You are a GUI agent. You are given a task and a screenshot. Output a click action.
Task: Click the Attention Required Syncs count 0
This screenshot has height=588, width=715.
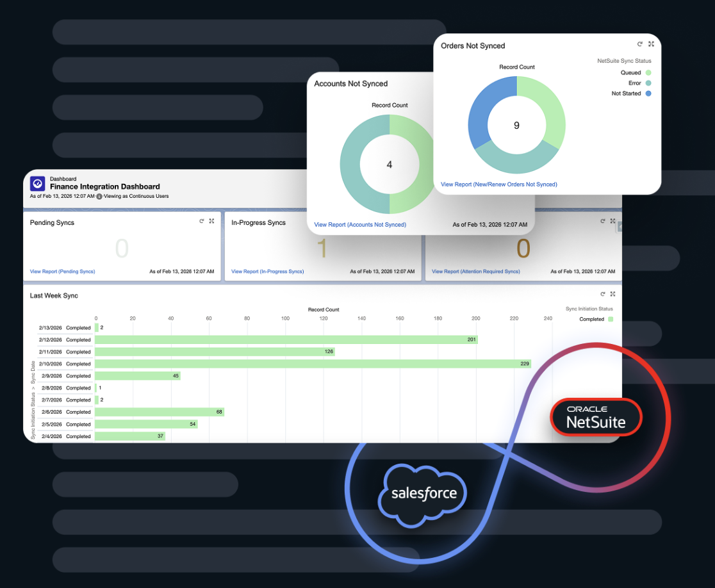click(523, 249)
